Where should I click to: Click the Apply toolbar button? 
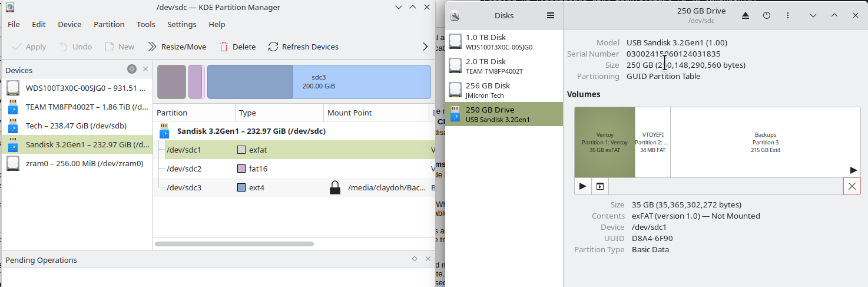[29, 47]
